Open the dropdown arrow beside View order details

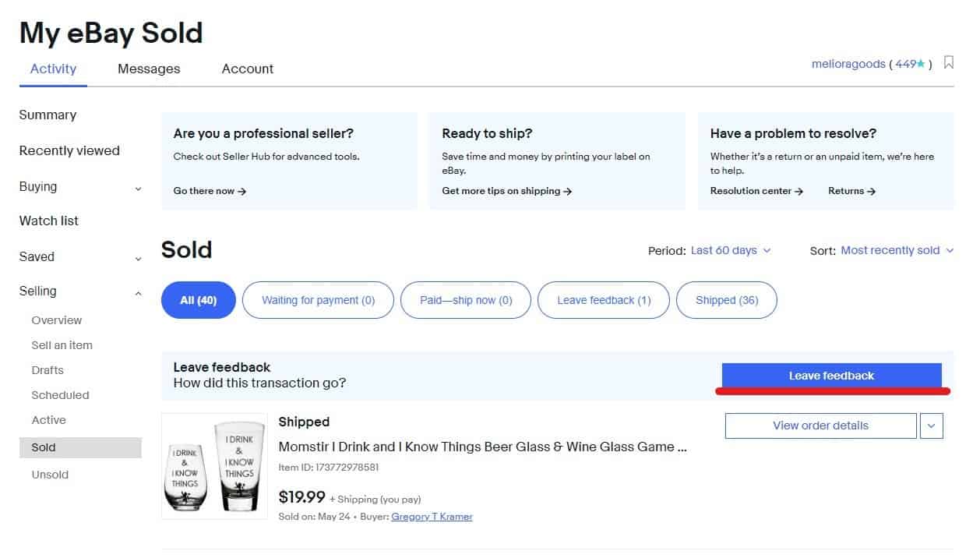pyautogui.click(x=932, y=426)
